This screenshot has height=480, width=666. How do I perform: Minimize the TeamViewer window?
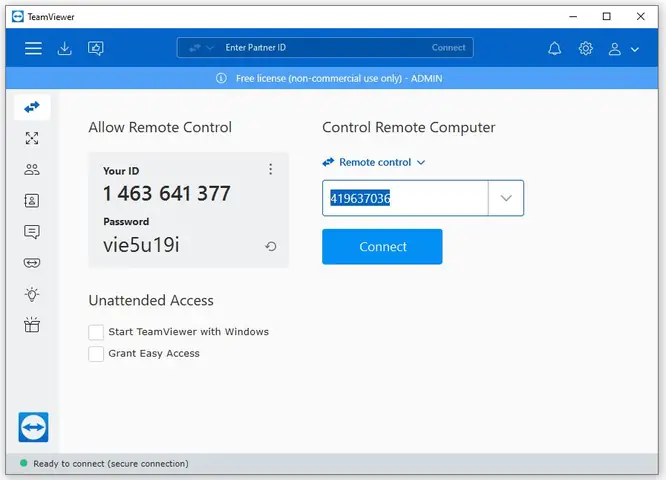point(573,17)
